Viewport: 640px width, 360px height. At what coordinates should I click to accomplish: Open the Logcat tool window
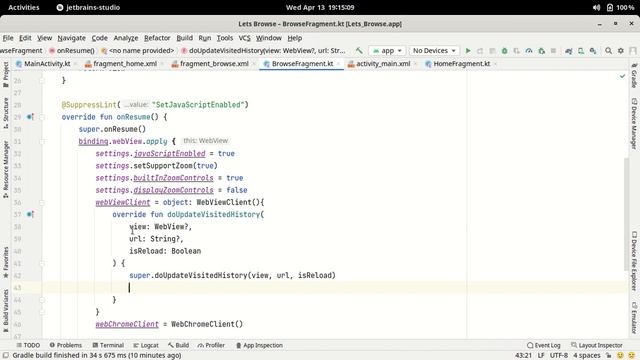(x=146, y=345)
